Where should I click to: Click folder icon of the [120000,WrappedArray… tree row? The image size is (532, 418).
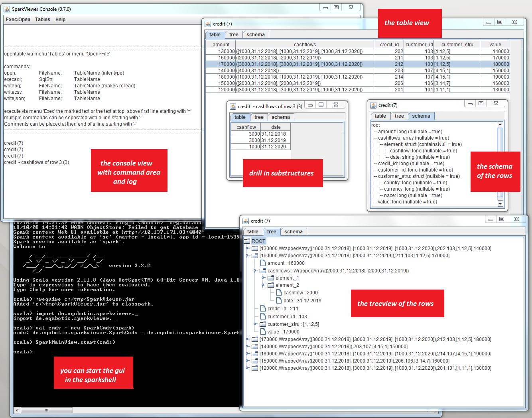coord(255,368)
